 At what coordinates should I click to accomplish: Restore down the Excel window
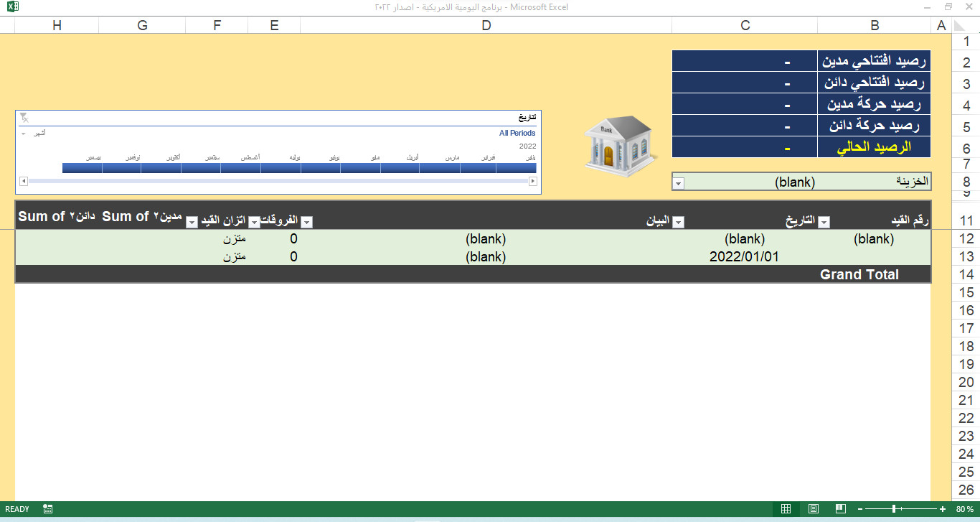pyautogui.click(x=948, y=7)
